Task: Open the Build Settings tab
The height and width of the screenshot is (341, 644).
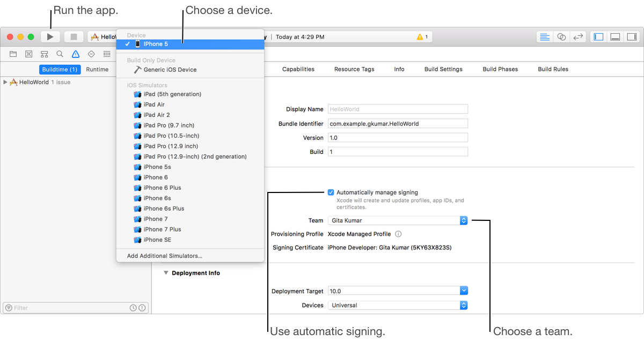Action: (x=443, y=69)
